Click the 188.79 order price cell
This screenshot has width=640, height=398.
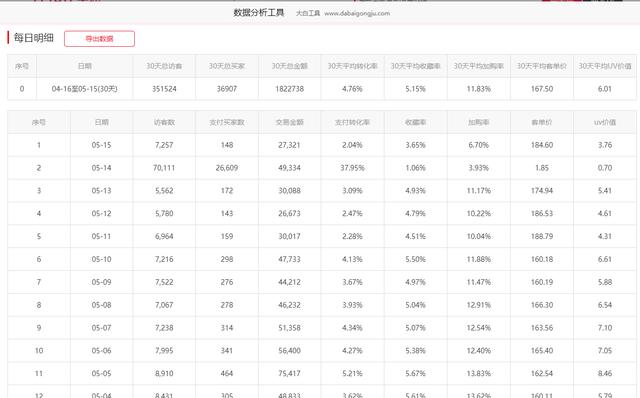[542, 237]
